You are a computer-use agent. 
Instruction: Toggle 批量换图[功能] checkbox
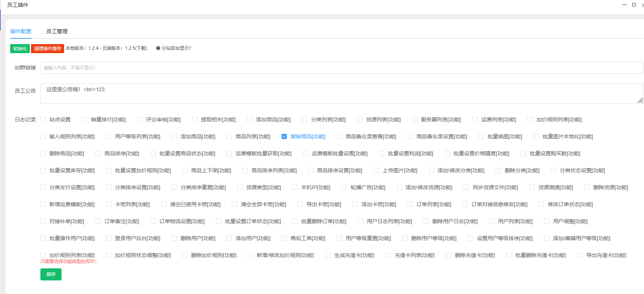tap(481, 136)
